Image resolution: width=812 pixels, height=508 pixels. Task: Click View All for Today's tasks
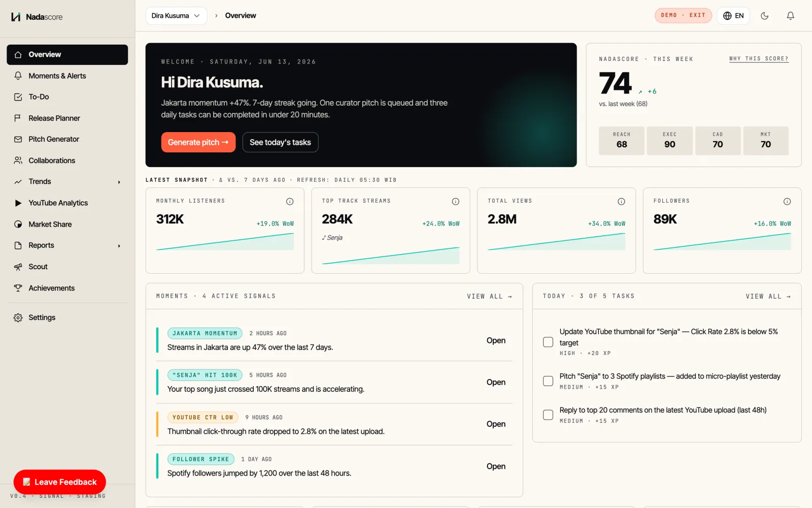click(x=768, y=296)
